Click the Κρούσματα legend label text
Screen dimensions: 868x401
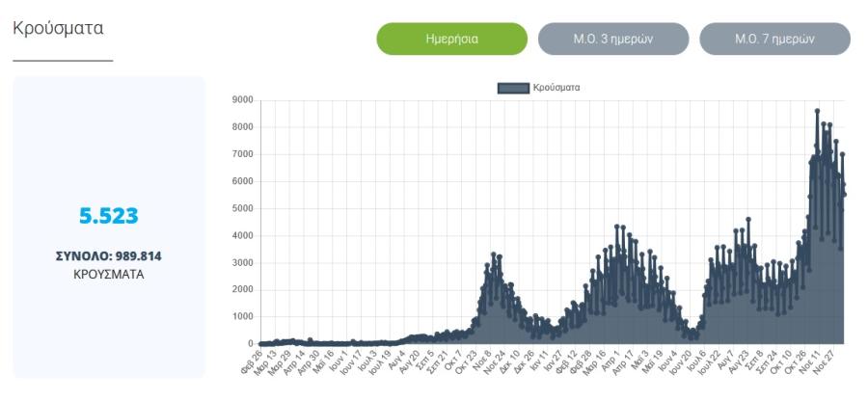point(556,88)
